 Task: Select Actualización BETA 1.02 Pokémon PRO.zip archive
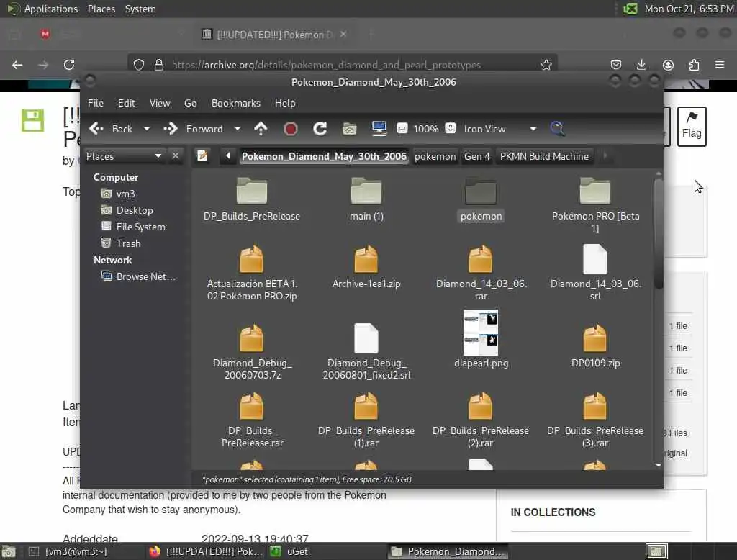pos(251,273)
